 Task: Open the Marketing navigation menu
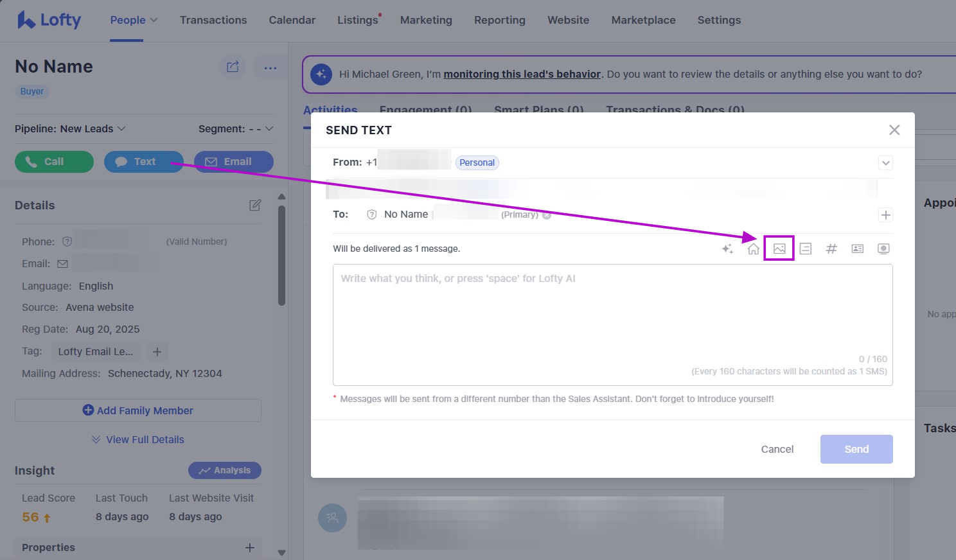[x=425, y=20]
